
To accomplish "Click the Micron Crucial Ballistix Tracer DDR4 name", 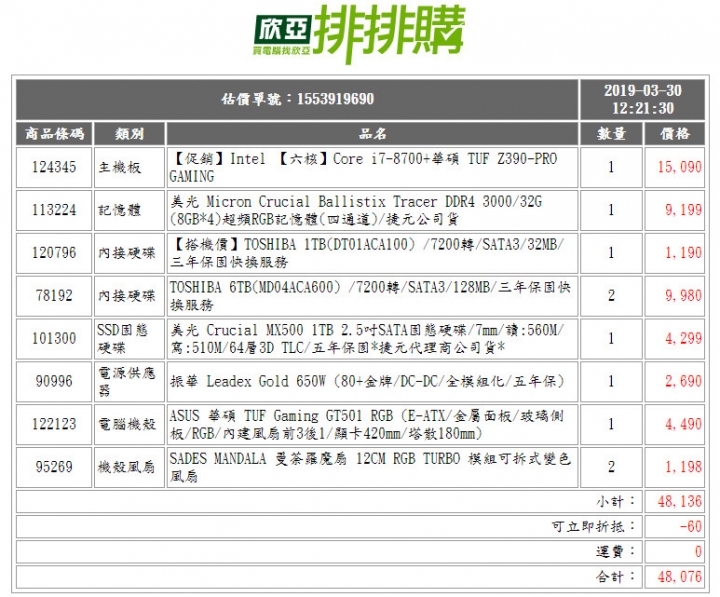I will (356, 210).
